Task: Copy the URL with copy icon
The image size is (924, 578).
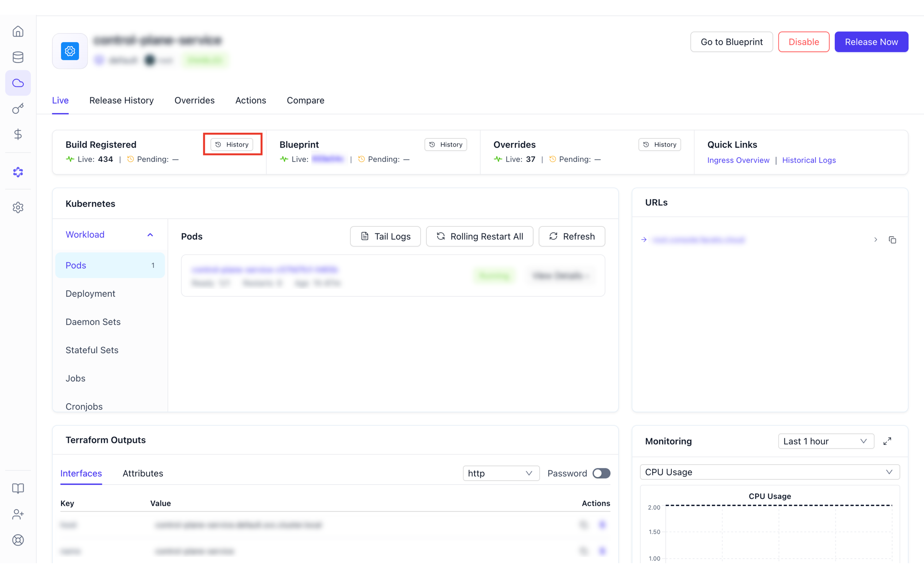Action: (893, 240)
